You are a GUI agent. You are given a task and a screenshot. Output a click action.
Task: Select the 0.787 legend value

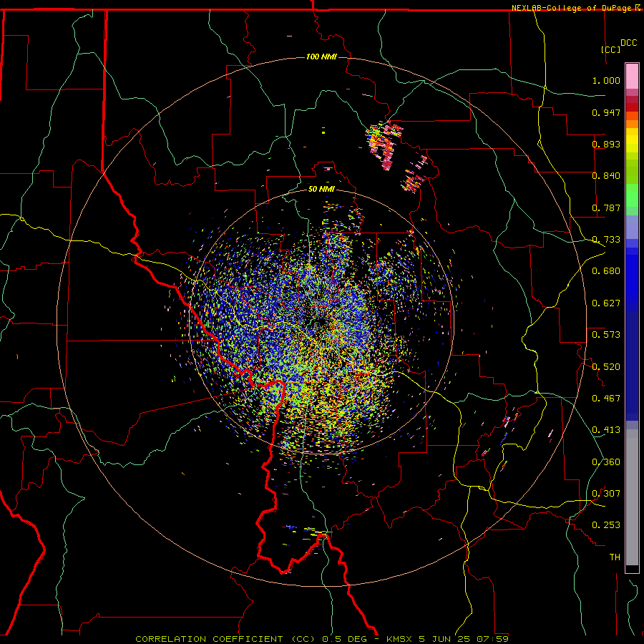coord(606,208)
